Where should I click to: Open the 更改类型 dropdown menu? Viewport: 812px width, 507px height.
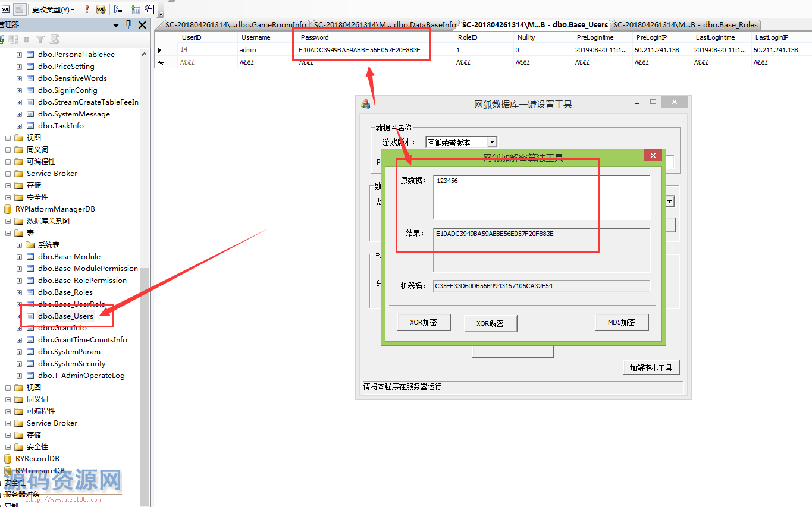pos(54,10)
